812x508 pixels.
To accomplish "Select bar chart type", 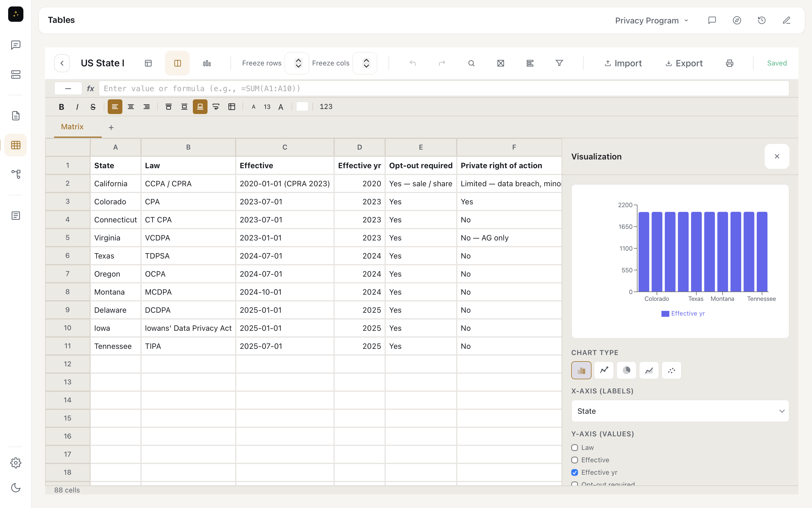I will pos(581,370).
